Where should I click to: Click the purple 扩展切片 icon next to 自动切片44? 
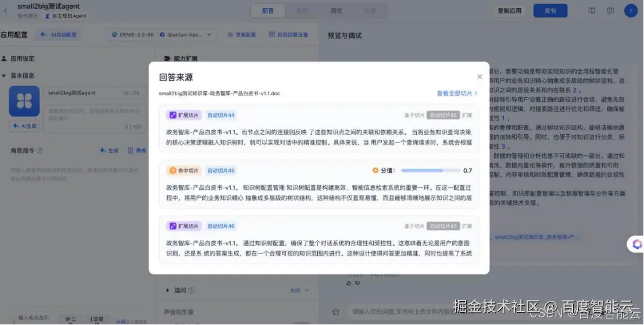173,116
